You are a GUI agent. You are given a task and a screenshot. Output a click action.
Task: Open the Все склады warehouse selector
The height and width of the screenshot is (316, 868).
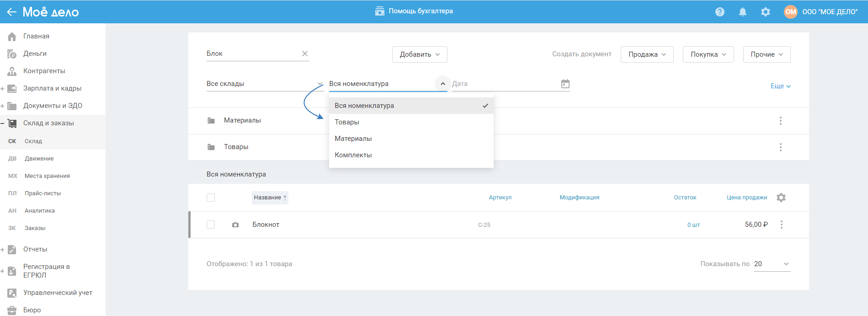click(264, 84)
